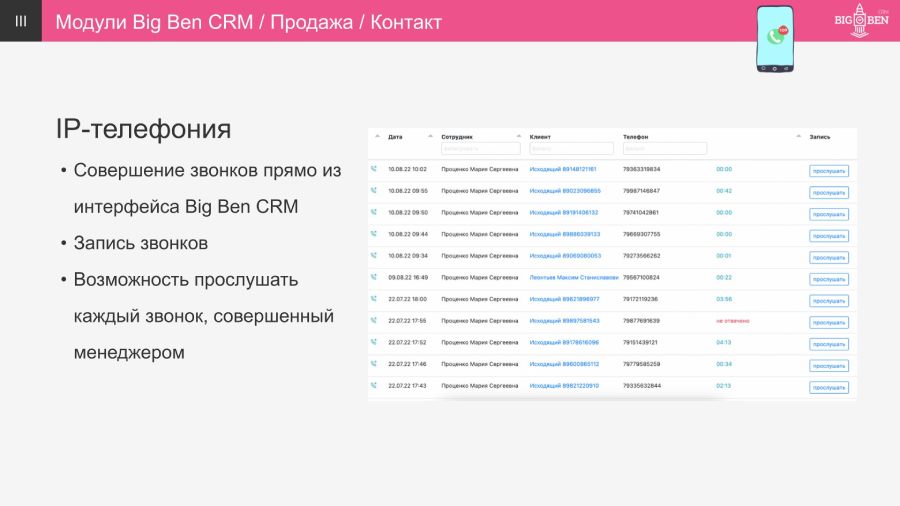Click the smartphone call illustration
Viewport: 900px width, 506px height.
775,38
